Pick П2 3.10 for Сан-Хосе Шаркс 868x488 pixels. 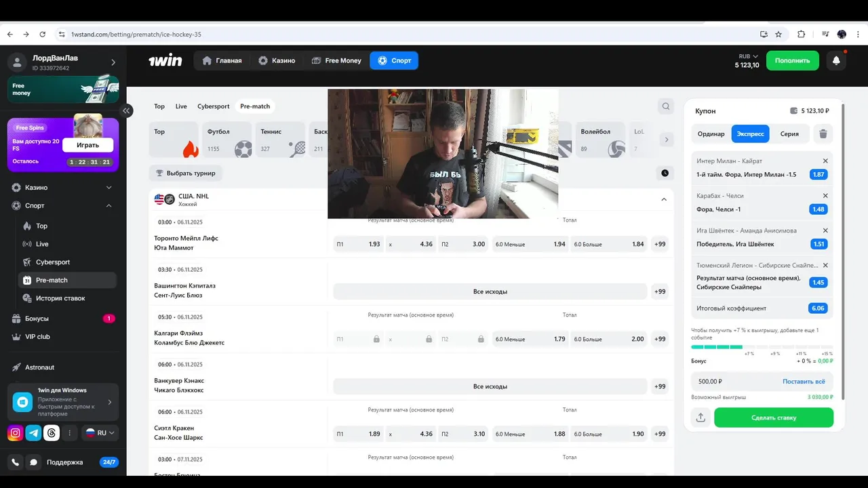(463, 434)
